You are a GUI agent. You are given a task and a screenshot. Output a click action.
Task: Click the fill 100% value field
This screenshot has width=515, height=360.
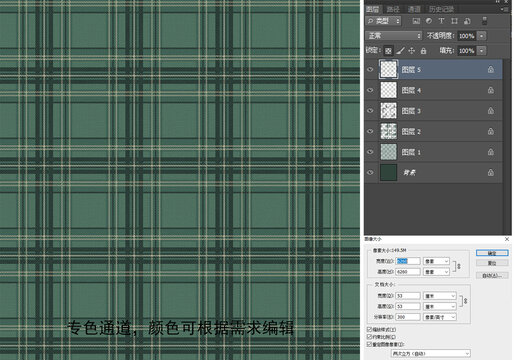[466, 51]
